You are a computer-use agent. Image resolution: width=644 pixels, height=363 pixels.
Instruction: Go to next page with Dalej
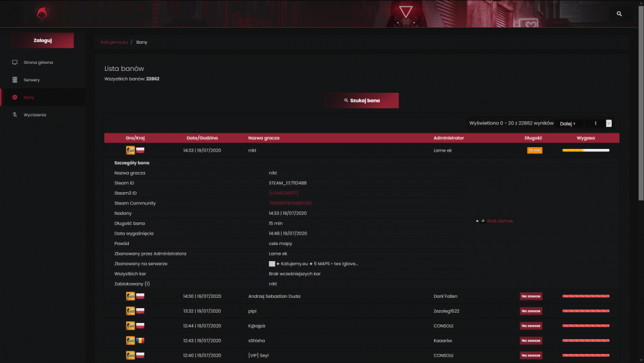pyautogui.click(x=567, y=123)
